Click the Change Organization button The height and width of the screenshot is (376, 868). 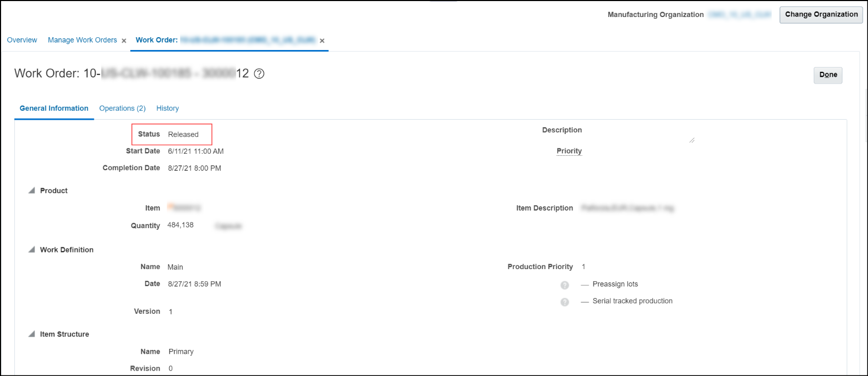[821, 14]
